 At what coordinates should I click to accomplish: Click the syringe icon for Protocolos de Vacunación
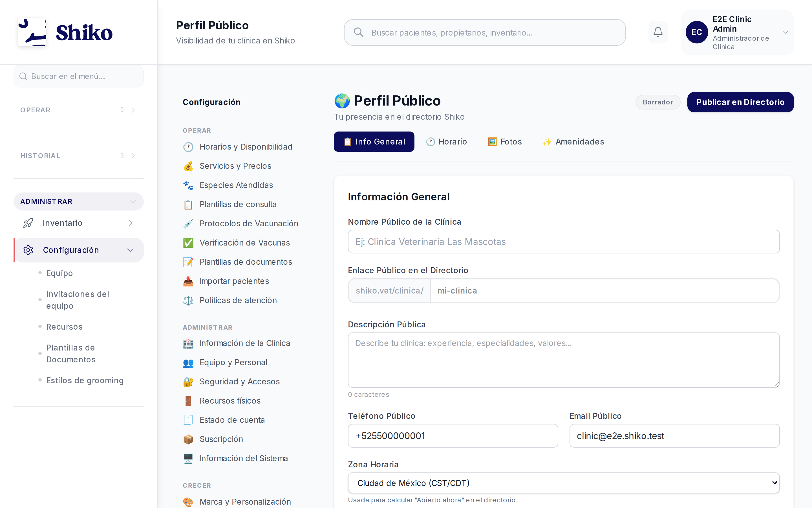(188, 224)
